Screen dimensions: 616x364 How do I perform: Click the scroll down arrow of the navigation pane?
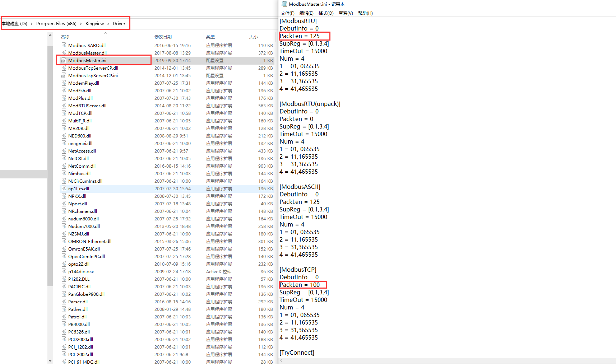click(50, 360)
